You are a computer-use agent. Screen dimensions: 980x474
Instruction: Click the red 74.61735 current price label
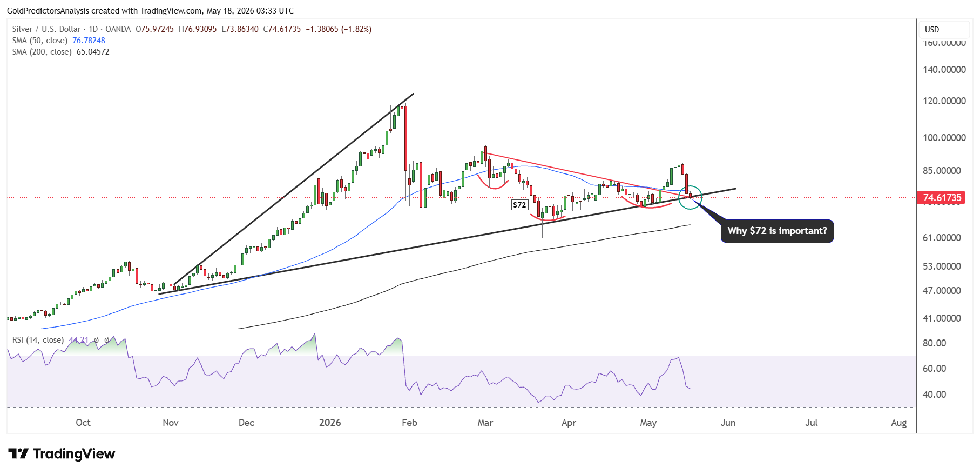[942, 198]
